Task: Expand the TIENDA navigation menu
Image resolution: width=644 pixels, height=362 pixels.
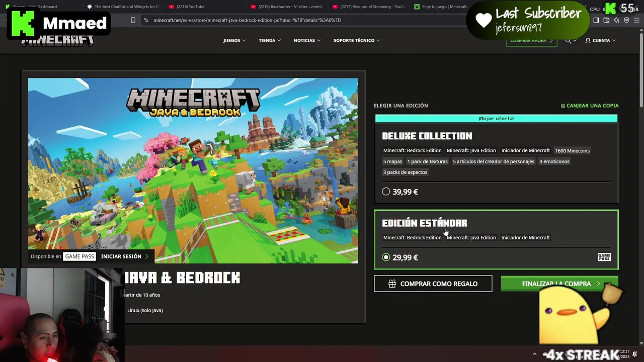Action: point(269,40)
